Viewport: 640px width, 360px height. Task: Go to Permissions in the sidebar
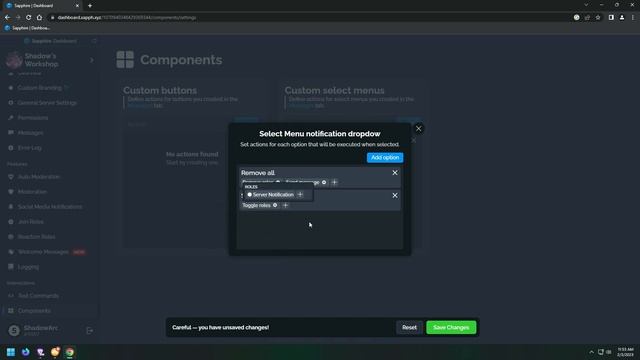tap(33, 118)
